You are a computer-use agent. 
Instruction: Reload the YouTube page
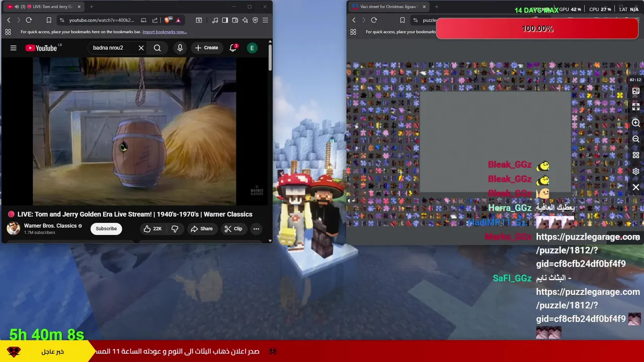click(29, 20)
